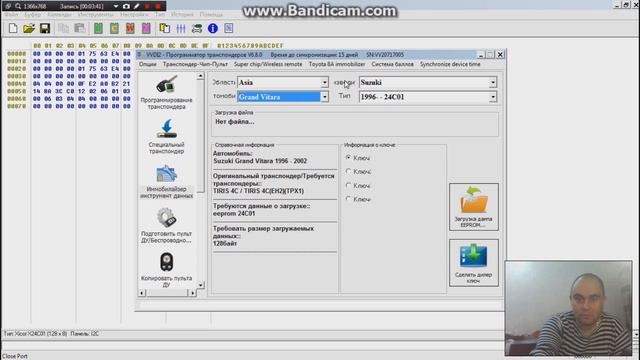This screenshot has width=640, height=360.
Task: Click the 128байт size text
Action: [x=225, y=243]
